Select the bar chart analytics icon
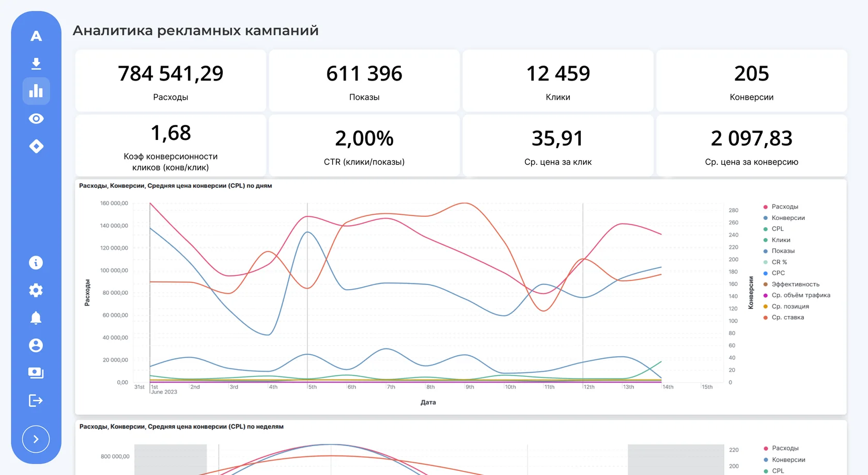868x475 pixels. point(36,91)
